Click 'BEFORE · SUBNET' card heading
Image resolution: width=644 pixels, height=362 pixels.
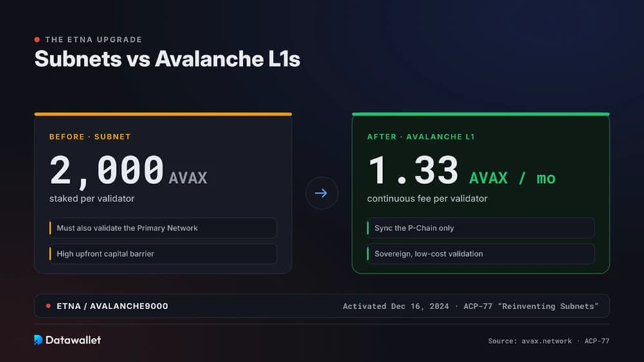90,137
